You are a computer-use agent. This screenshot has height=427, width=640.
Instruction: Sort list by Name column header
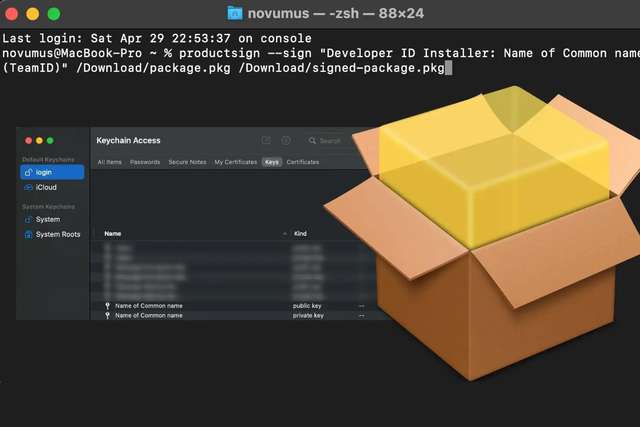coord(113,233)
